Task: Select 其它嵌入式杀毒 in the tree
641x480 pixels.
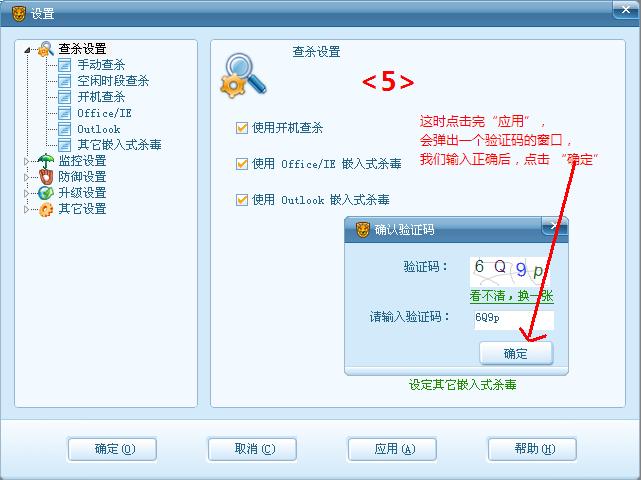Action: click(119, 145)
